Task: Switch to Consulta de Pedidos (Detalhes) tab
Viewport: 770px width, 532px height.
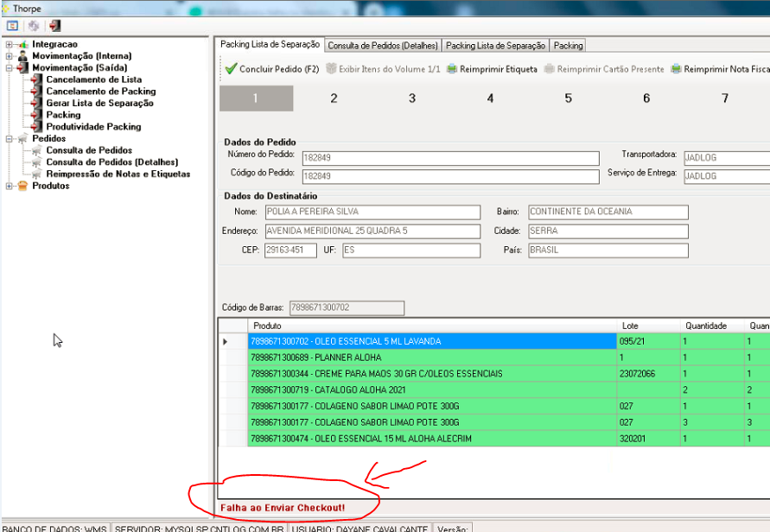Action: tap(383, 46)
